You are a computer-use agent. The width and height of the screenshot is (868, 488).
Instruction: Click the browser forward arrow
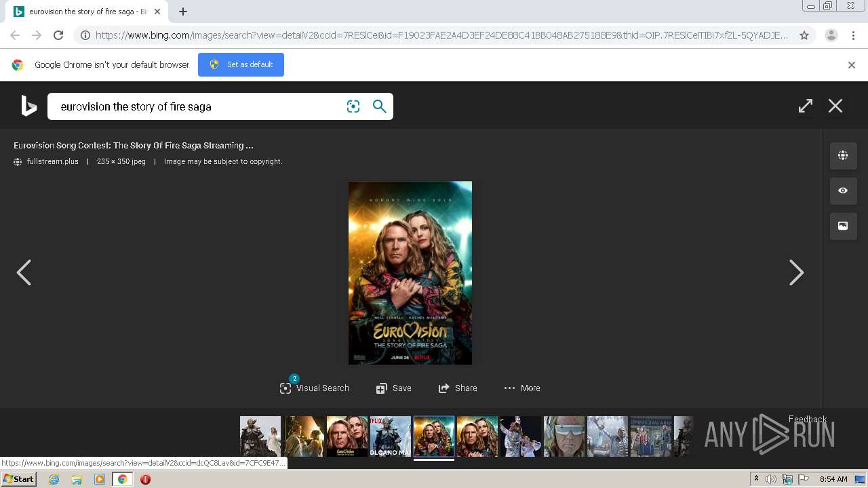click(x=37, y=35)
